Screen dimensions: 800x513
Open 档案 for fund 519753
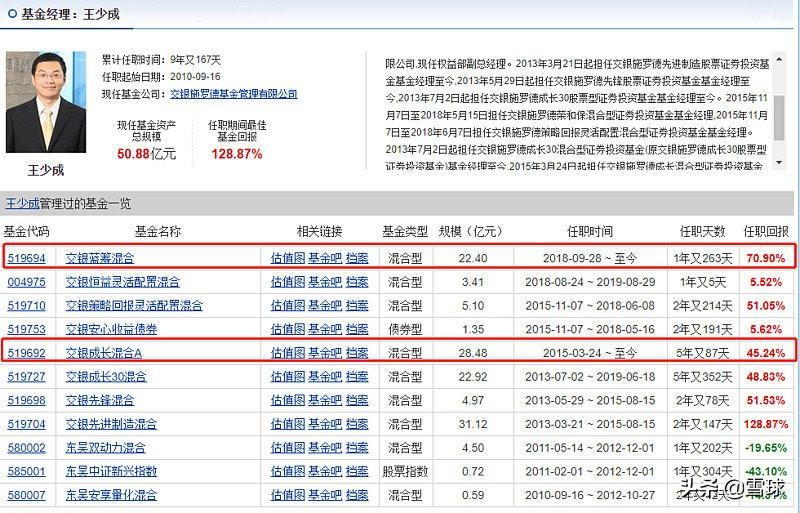tap(357, 329)
